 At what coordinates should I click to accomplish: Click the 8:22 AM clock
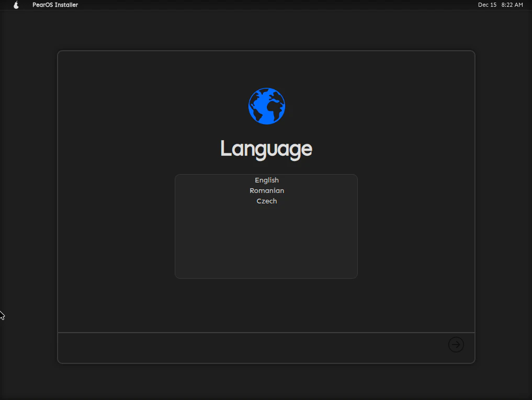click(512, 5)
